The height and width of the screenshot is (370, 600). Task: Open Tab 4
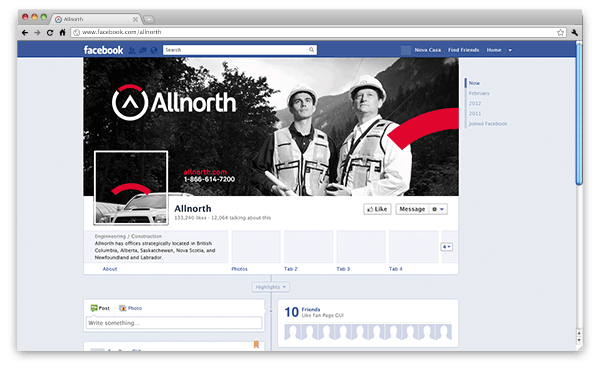pos(396,269)
